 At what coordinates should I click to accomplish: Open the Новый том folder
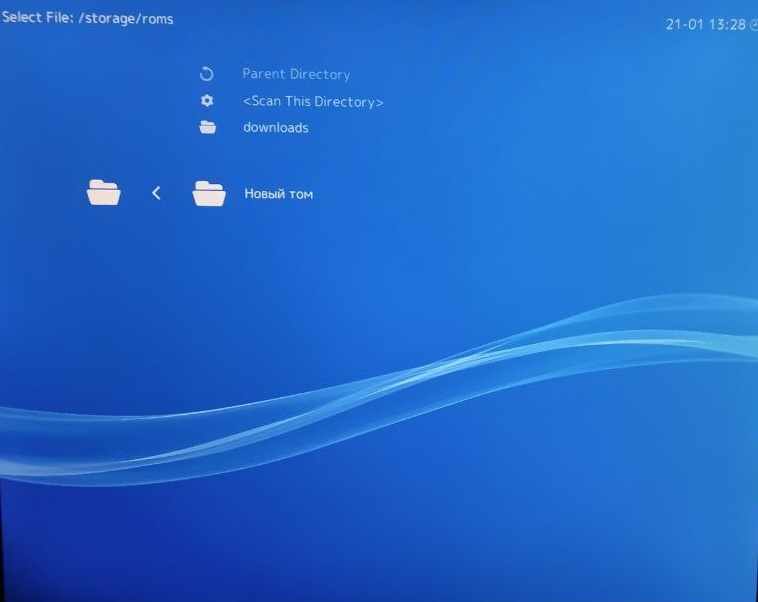(x=278, y=194)
